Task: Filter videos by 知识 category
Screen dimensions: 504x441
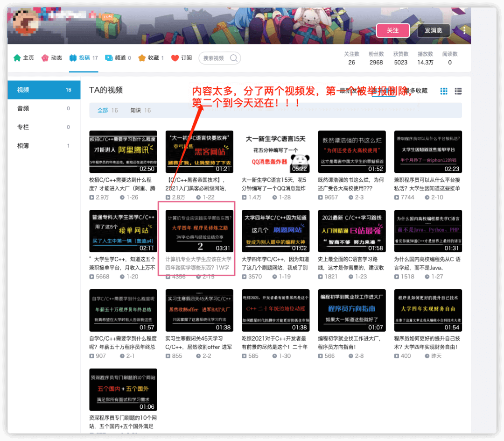Action: click(136, 110)
